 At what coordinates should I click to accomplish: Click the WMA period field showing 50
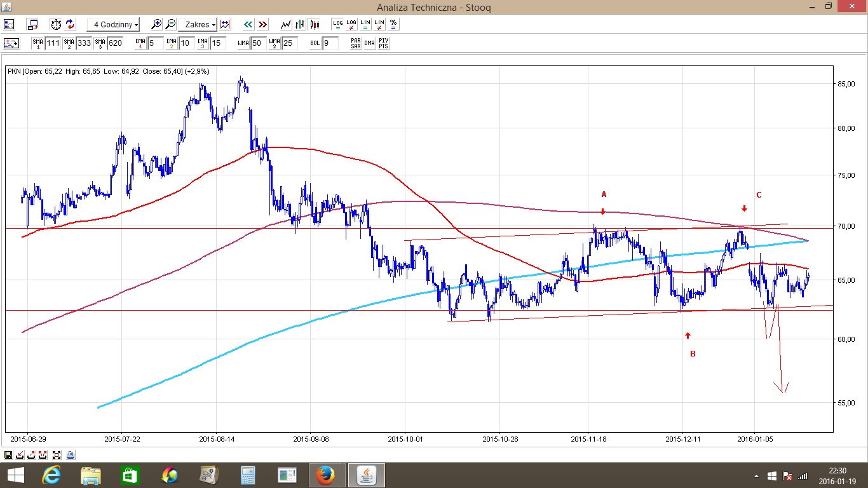tap(257, 43)
